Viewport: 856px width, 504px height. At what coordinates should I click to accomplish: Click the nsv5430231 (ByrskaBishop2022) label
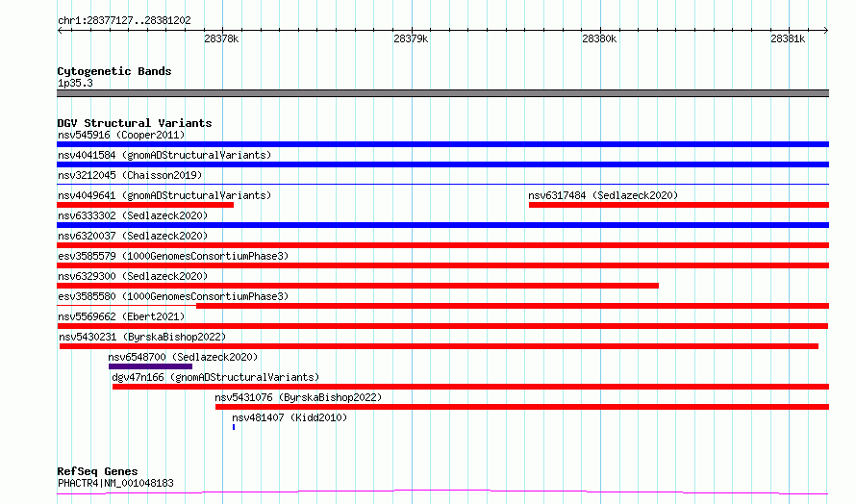click(142, 337)
